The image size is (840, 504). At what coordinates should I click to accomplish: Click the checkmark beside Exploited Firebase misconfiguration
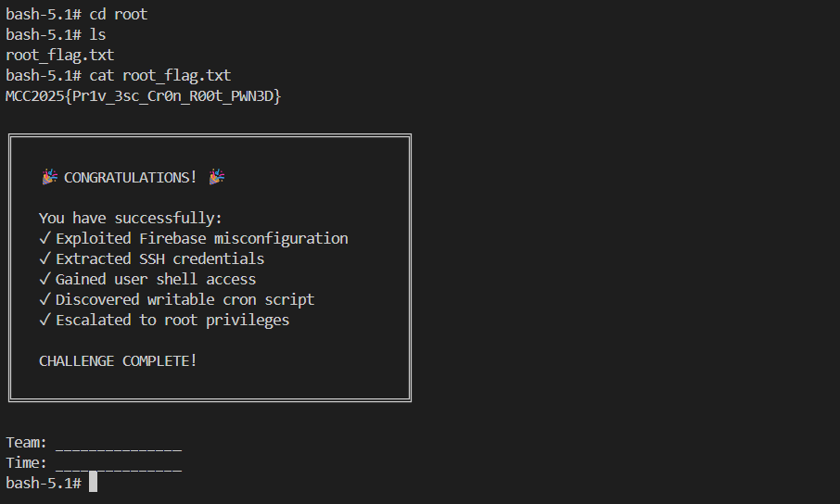pyautogui.click(x=44, y=238)
